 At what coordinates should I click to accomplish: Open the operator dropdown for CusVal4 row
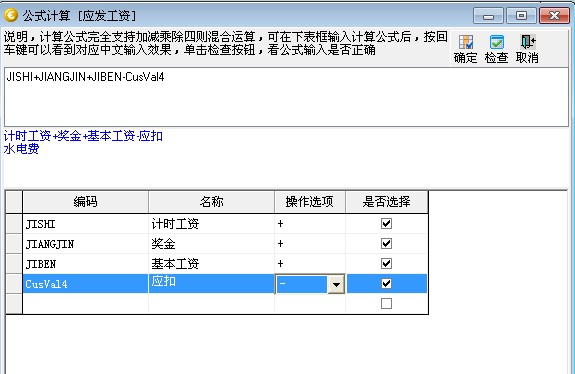tap(336, 284)
